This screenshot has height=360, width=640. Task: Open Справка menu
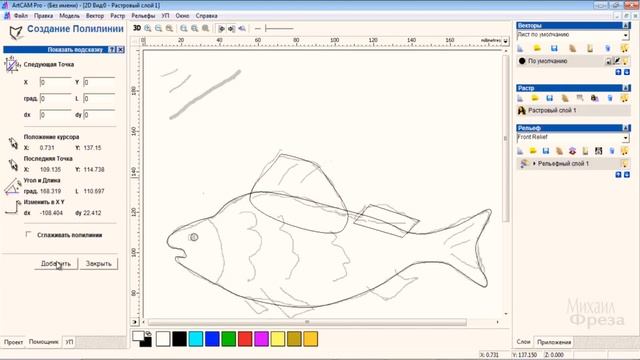tap(207, 16)
